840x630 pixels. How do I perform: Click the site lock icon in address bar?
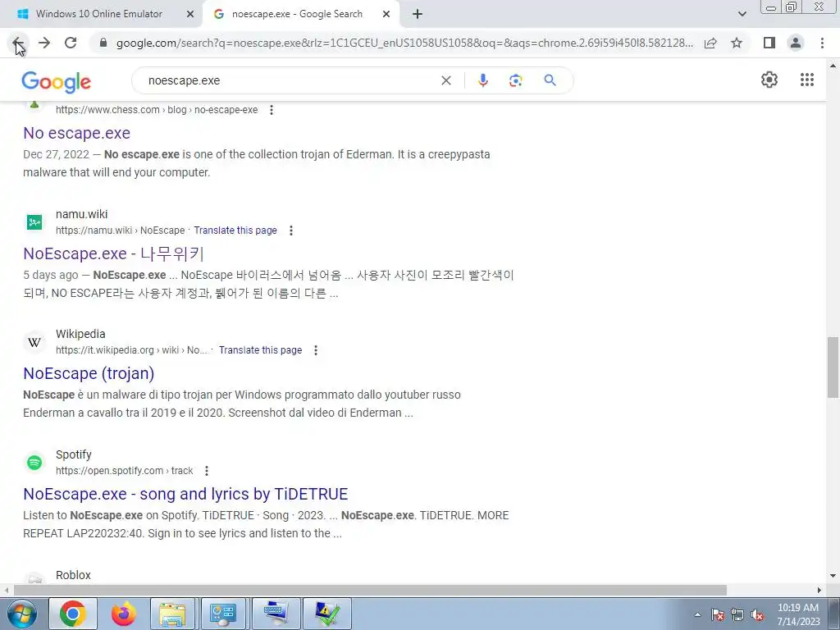103,43
